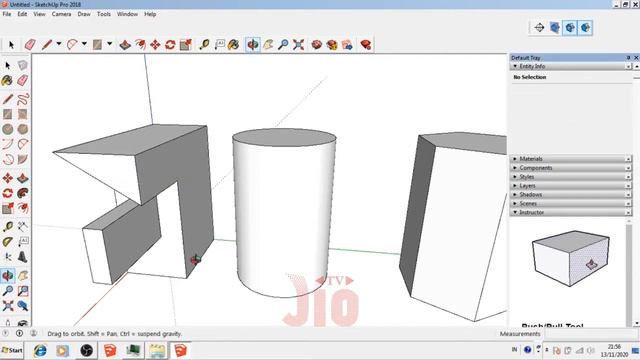
Task: Toggle the Default Tray auto-hide pin
Action: 628,58
